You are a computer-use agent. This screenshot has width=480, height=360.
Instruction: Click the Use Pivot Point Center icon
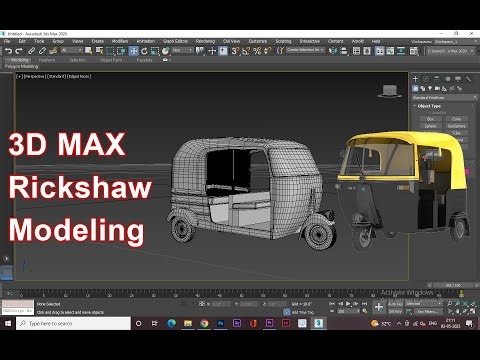coord(200,51)
